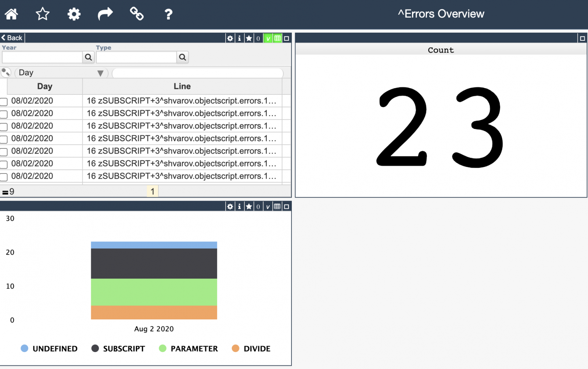The width and height of the screenshot is (588, 369).
Task: Click the Type filter search button
Action: (183, 57)
